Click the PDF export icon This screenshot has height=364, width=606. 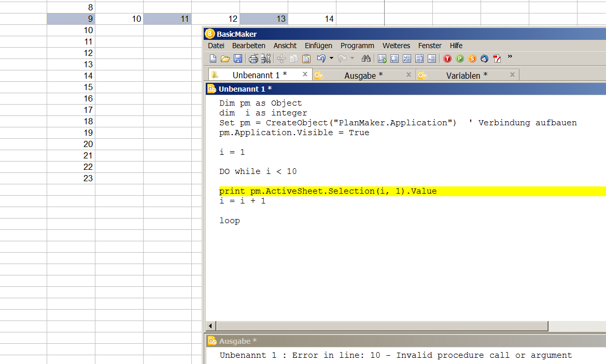click(x=497, y=59)
